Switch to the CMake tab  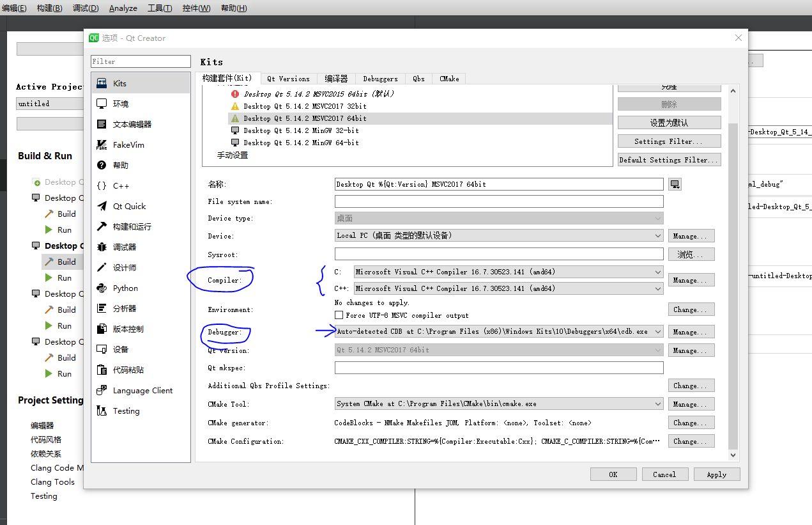449,79
